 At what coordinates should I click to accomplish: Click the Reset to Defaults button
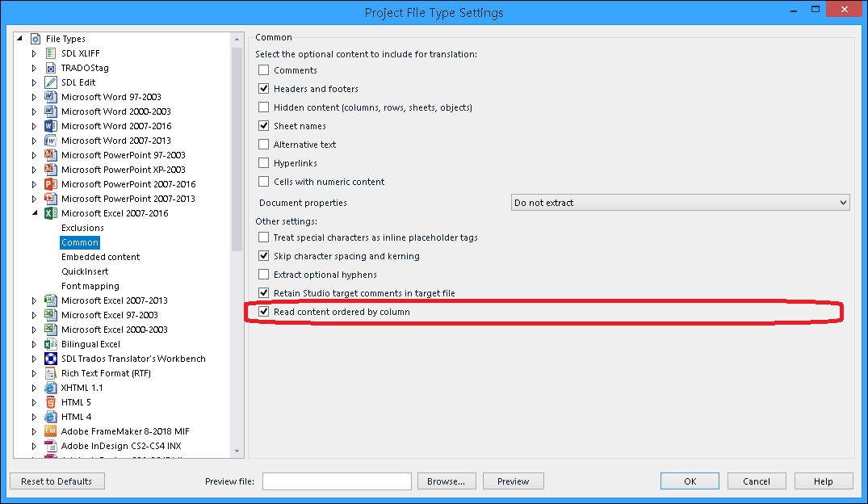(x=57, y=481)
